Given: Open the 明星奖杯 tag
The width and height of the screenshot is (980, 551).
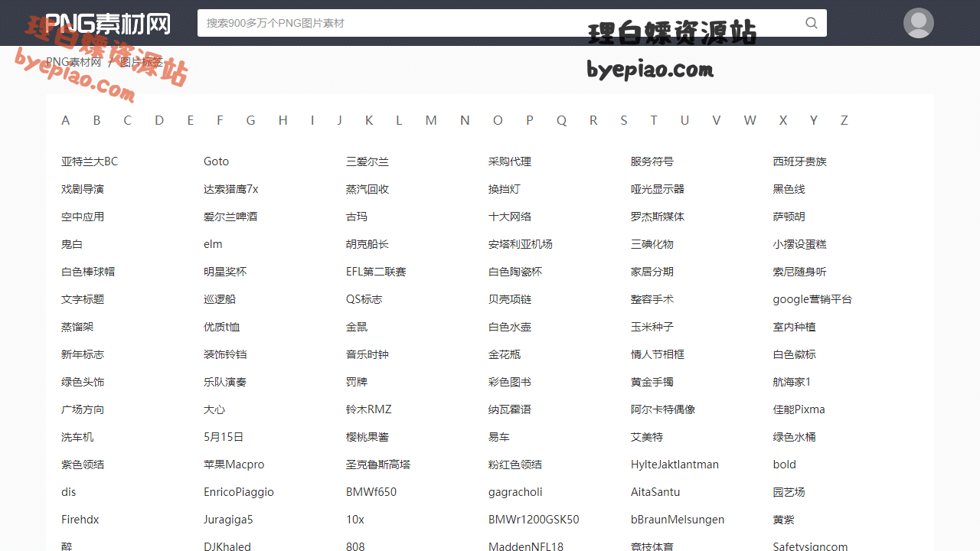Looking at the screenshot, I should 225,272.
